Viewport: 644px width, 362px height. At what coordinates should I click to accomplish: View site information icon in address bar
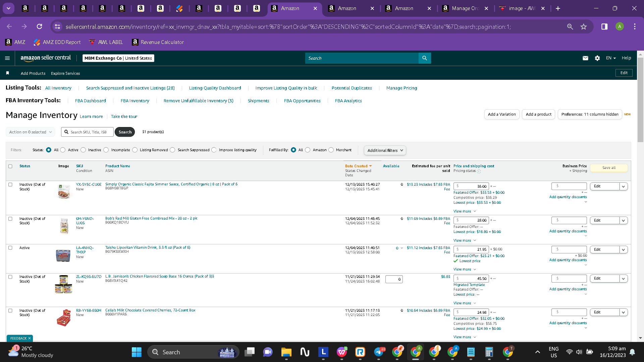click(58, 26)
